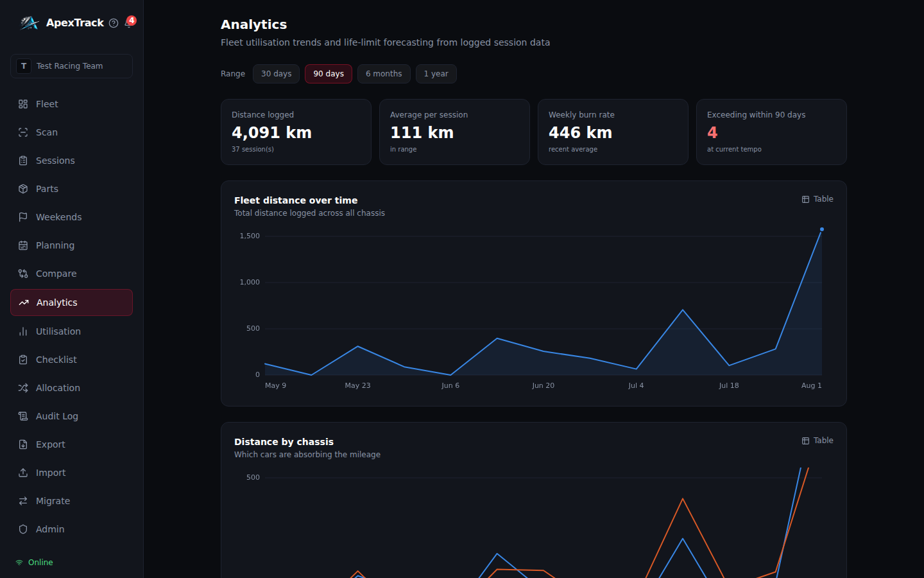
Task: Select the 6 months range
Action: [384, 74]
